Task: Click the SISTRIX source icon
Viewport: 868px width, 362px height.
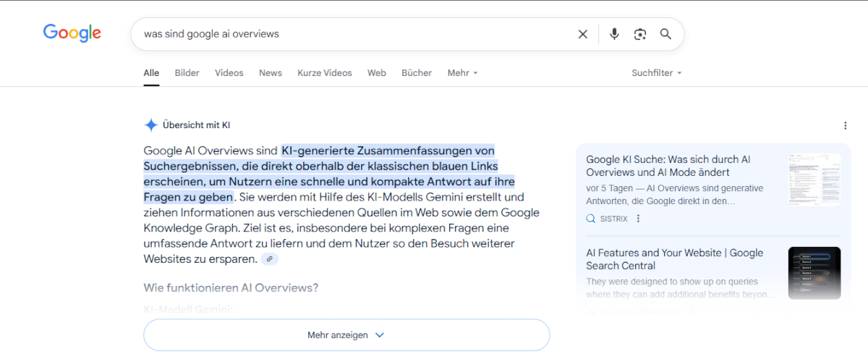Action: tap(591, 219)
